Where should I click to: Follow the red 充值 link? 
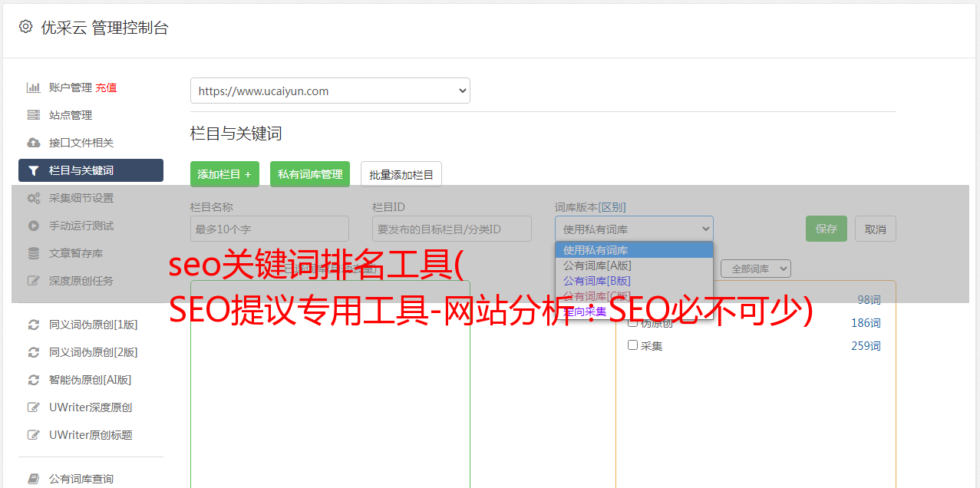(x=106, y=87)
